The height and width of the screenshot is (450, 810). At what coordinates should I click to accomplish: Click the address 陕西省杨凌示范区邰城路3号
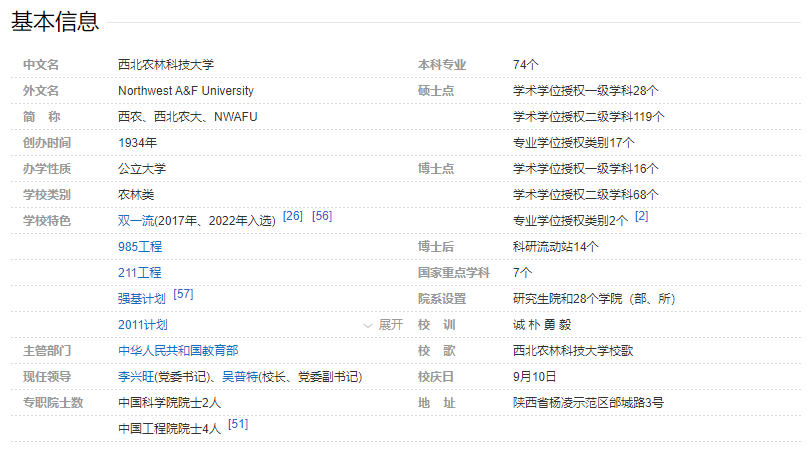[x=588, y=403]
